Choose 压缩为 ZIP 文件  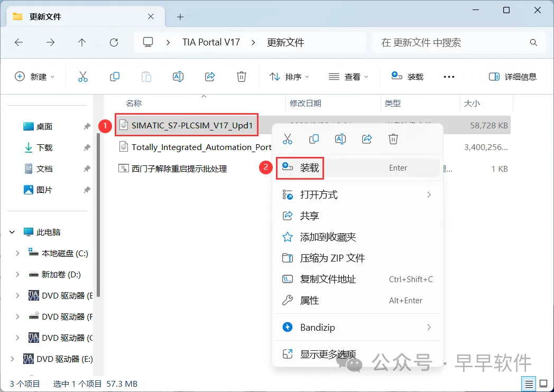[357, 258]
